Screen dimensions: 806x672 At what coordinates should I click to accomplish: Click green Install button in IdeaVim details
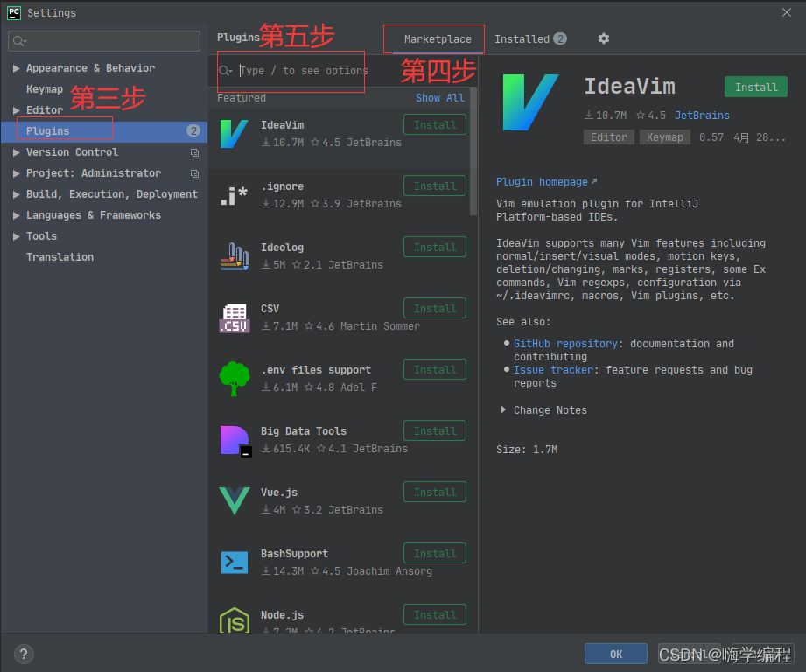point(755,87)
